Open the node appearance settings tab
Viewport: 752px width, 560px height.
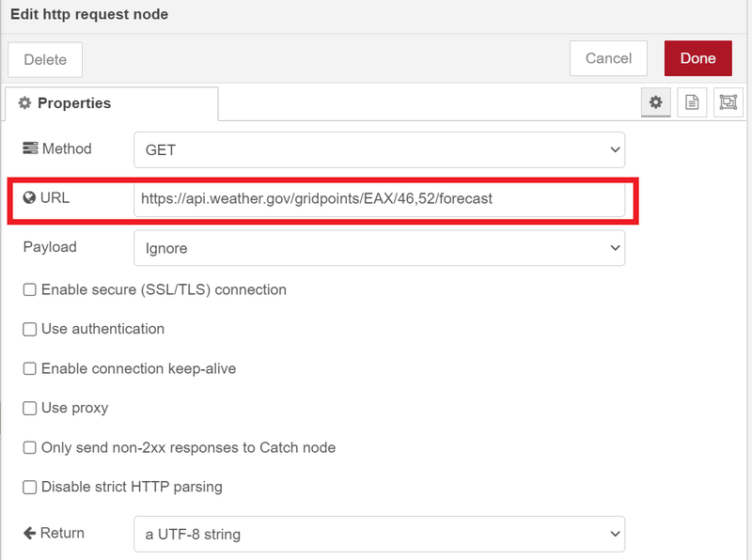coord(728,102)
